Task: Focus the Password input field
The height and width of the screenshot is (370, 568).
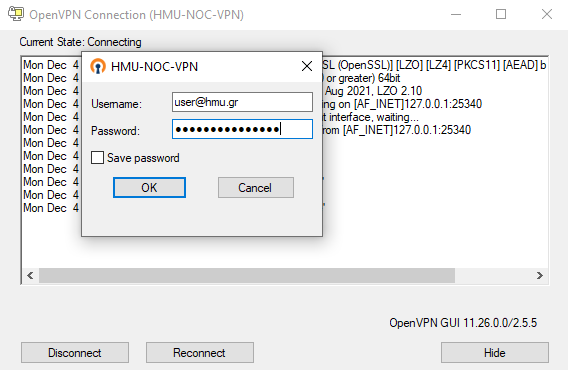Action: (242, 129)
